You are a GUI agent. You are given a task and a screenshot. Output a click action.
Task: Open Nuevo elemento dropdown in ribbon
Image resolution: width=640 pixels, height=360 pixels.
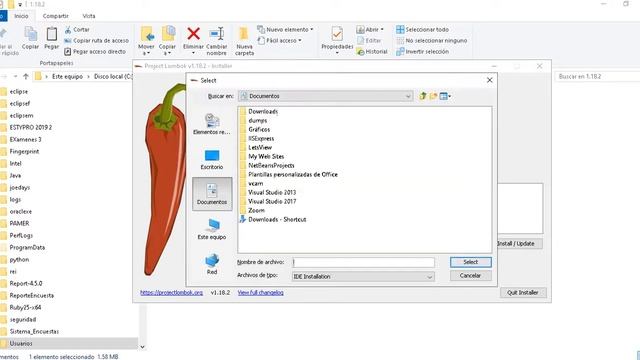pos(285,29)
